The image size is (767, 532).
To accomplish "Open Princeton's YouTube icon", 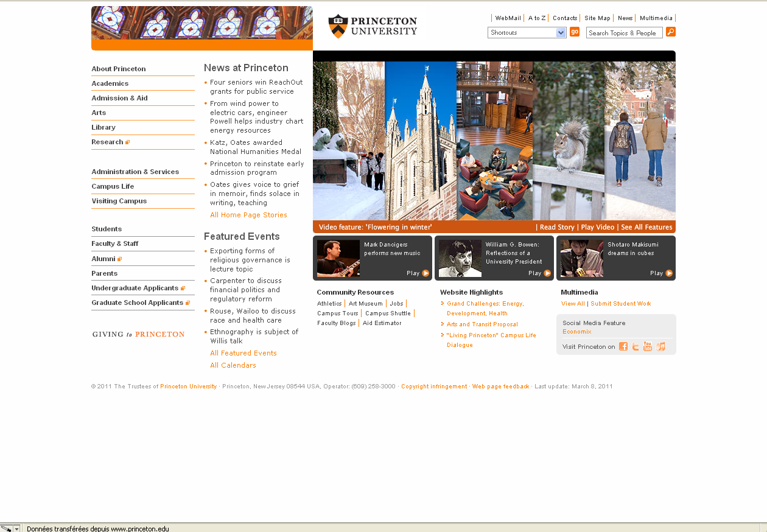I will click(648, 346).
